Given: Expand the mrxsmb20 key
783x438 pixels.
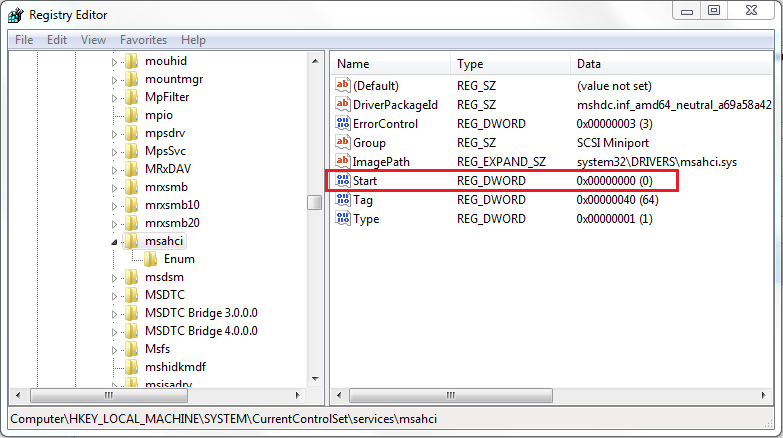Looking at the screenshot, I should pyautogui.click(x=114, y=224).
